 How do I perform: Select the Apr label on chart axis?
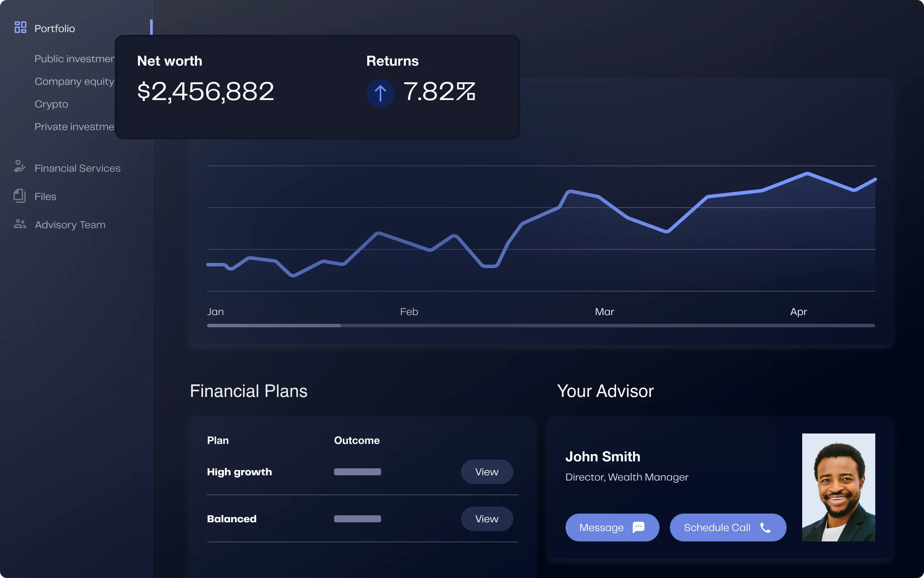tap(798, 312)
